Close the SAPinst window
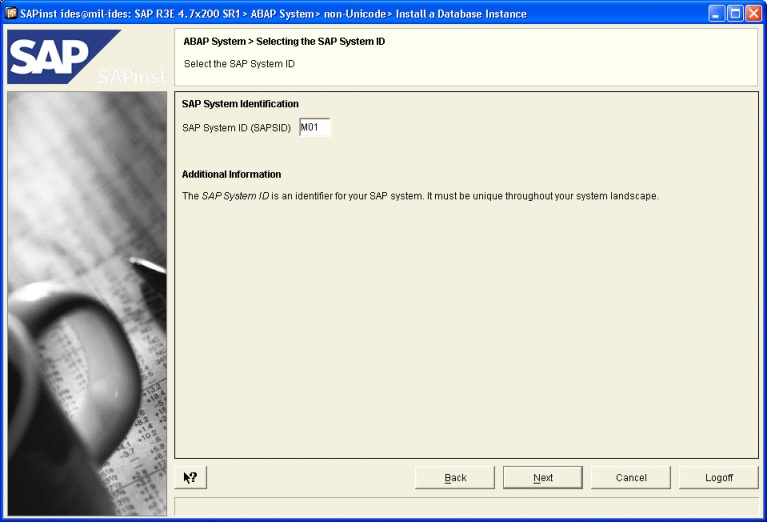This screenshot has height=522, width=767. click(x=752, y=13)
